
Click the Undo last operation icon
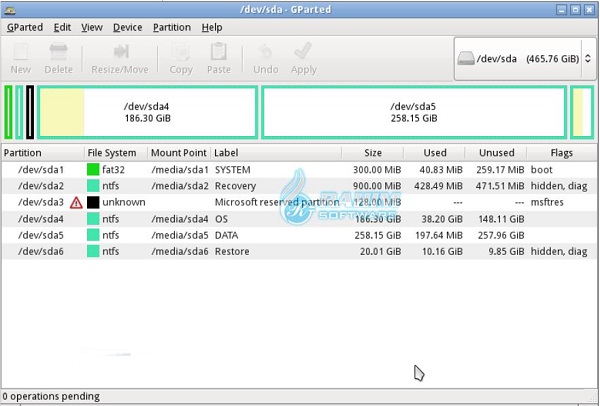tap(265, 52)
